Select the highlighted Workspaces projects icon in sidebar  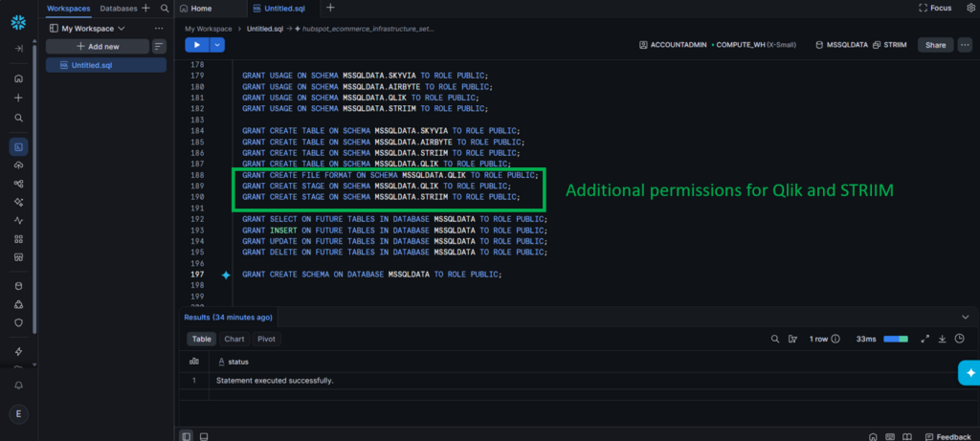(19, 146)
